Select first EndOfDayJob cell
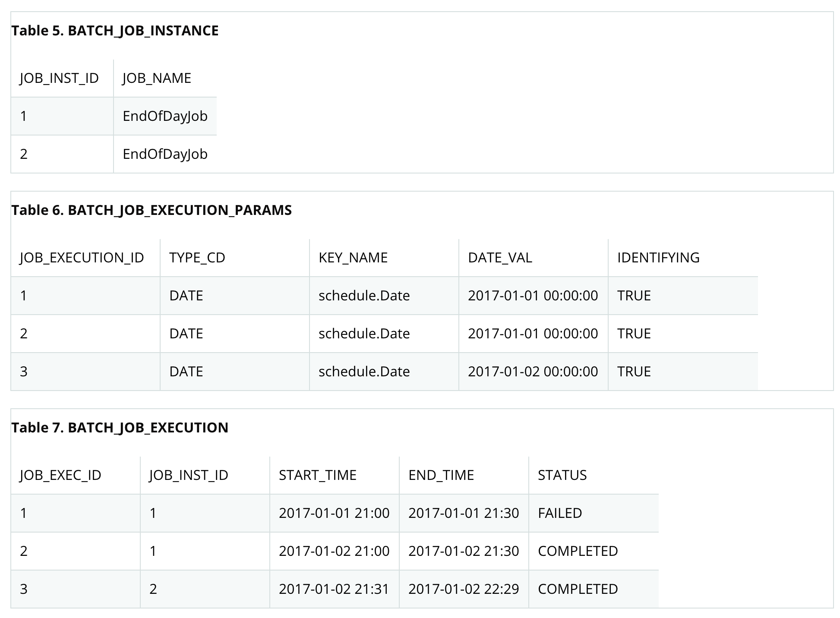Viewport: 840px width, 618px height. 165,116
